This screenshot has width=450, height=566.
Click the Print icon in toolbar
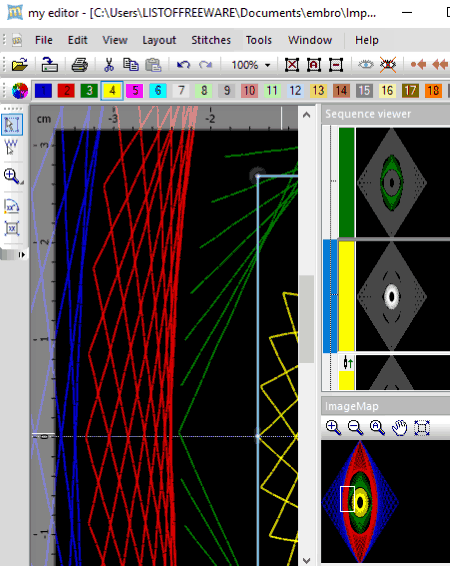click(79, 65)
